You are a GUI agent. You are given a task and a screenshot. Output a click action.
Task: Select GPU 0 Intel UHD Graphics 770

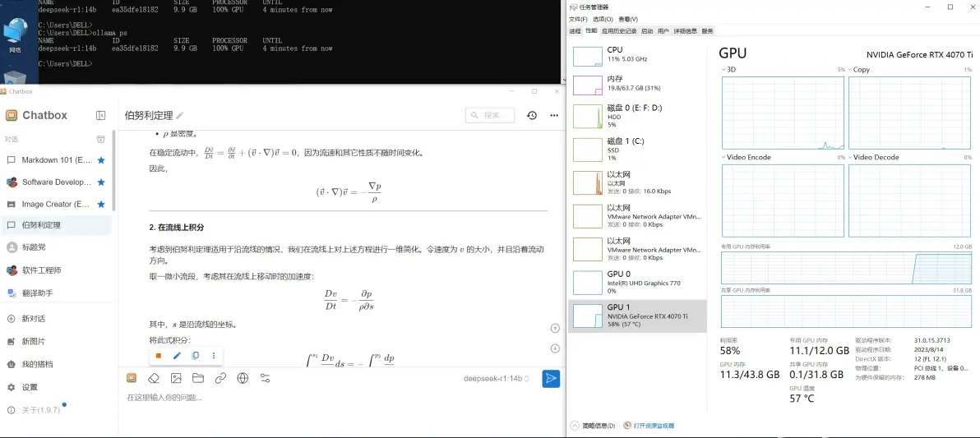637,283
